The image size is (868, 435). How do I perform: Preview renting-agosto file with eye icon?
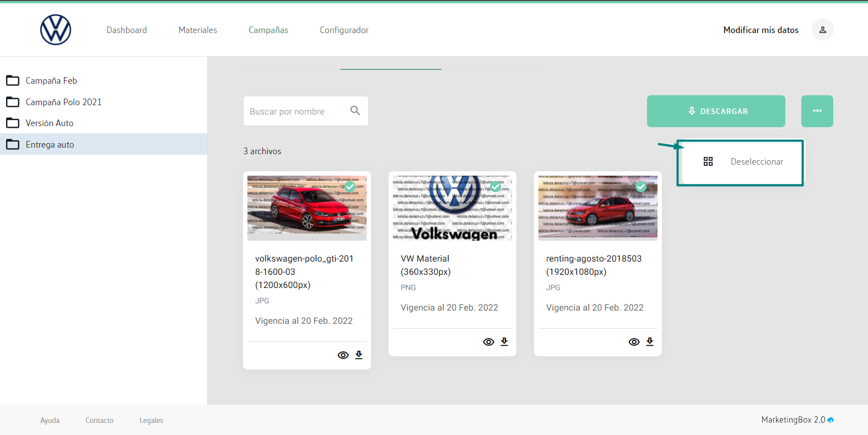pos(634,342)
